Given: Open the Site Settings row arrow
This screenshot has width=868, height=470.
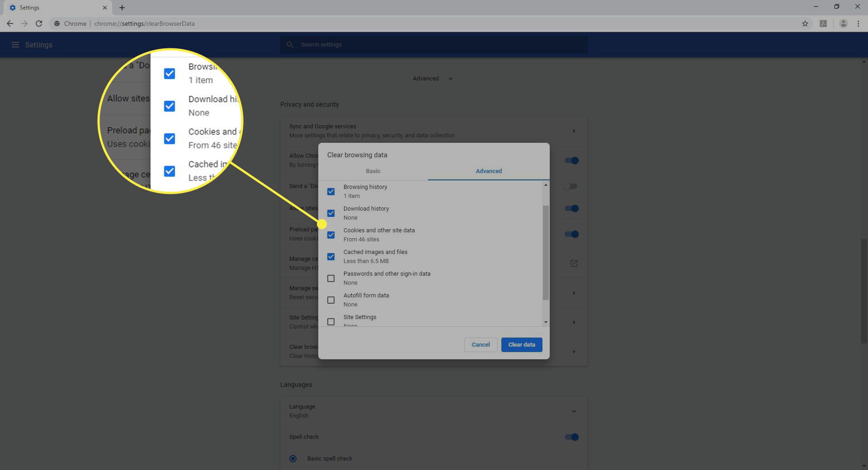Looking at the screenshot, I should point(574,322).
